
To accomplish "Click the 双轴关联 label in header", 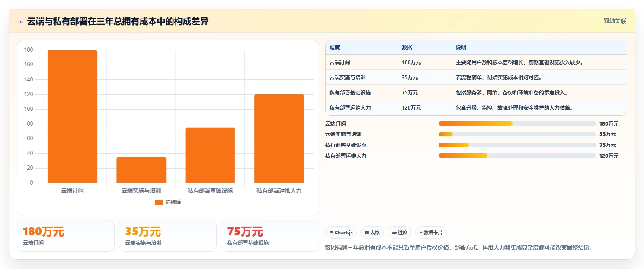I will (x=615, y=21).
